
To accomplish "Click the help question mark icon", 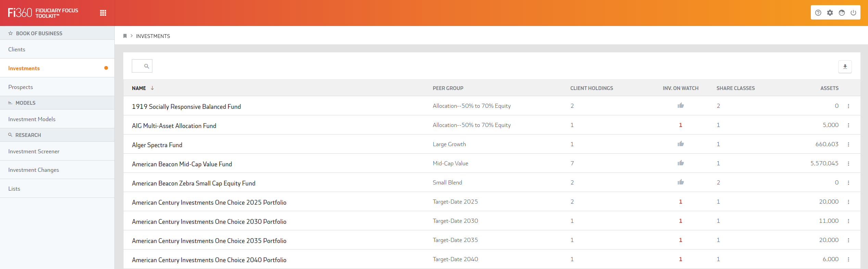I will coord(818,13).
